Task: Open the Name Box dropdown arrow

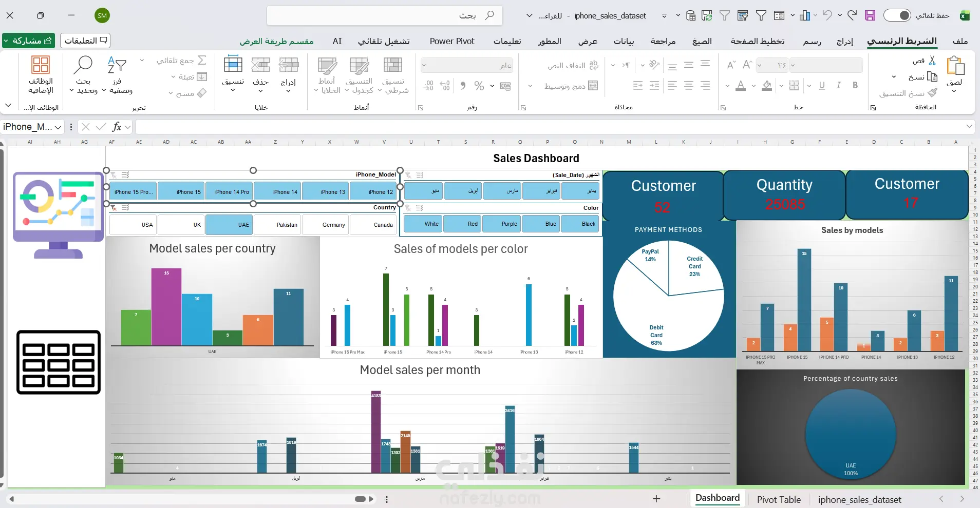Action: pos(58,127)
